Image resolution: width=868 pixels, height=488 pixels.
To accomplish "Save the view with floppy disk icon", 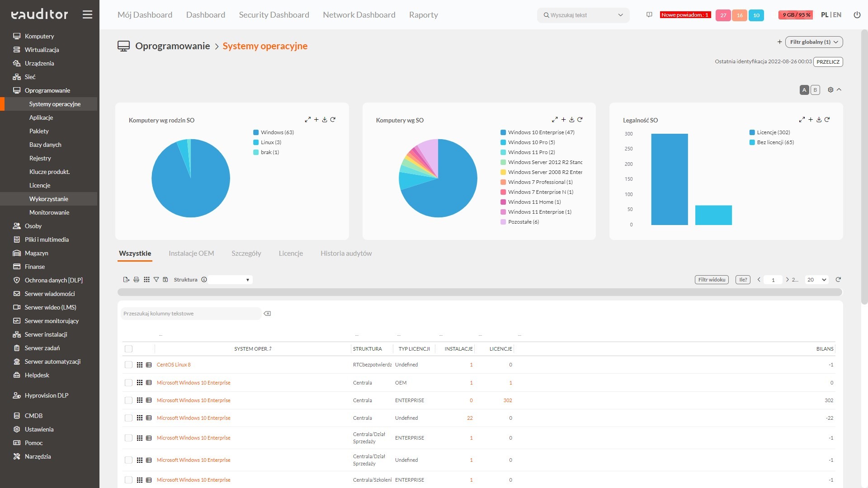I will (x=165, y=280).
